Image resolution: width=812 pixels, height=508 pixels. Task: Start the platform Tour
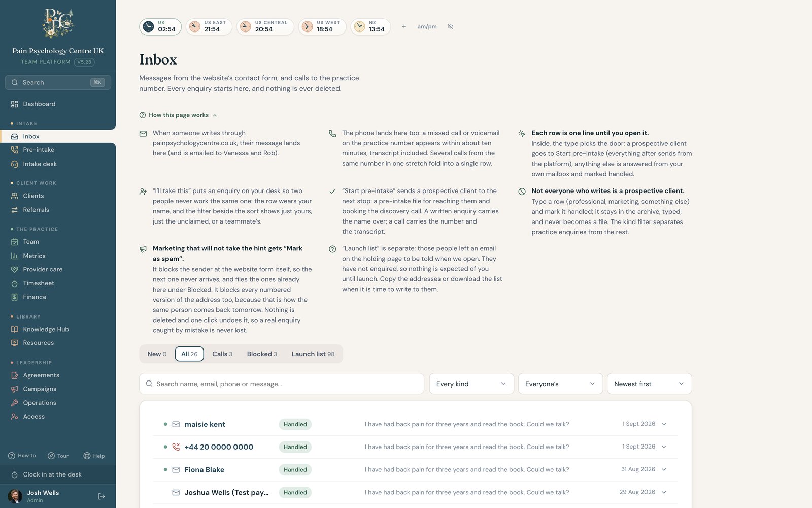pyautogui.click(x=58, y=456)
